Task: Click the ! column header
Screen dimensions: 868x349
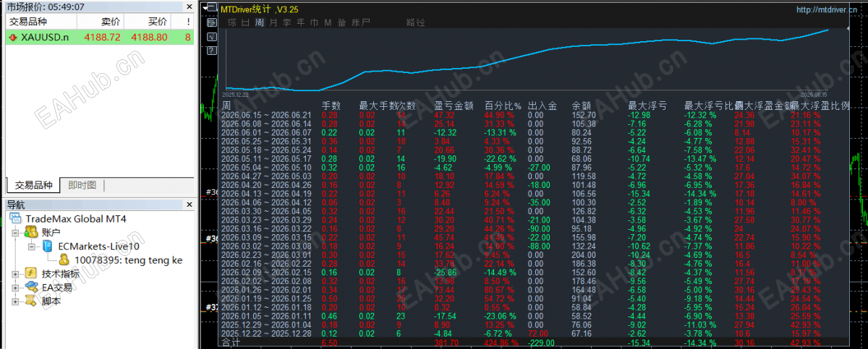Action: click(x=182, y=22)
